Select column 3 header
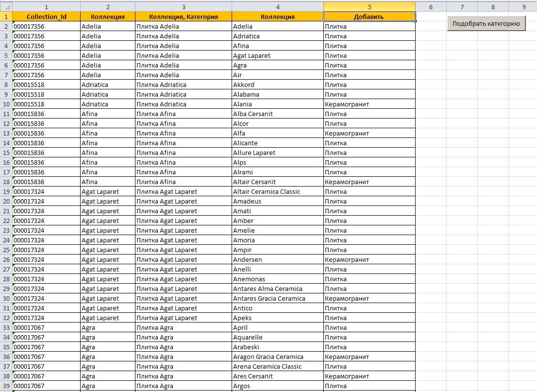This screenshot has width=537, height=392. click(x=184, y=7)
